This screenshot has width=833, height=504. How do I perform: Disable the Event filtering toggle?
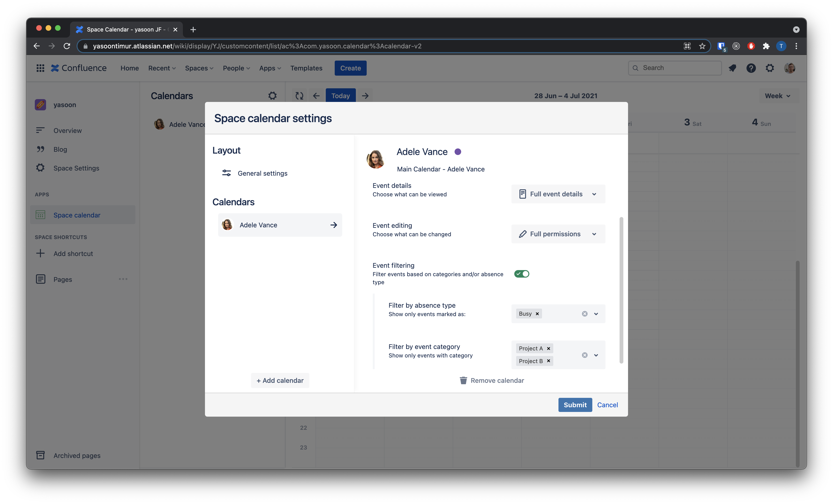[522, 274]
